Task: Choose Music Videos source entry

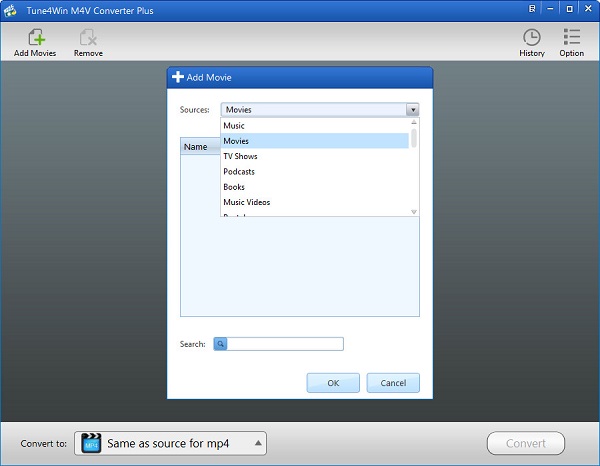Action: 246,202
